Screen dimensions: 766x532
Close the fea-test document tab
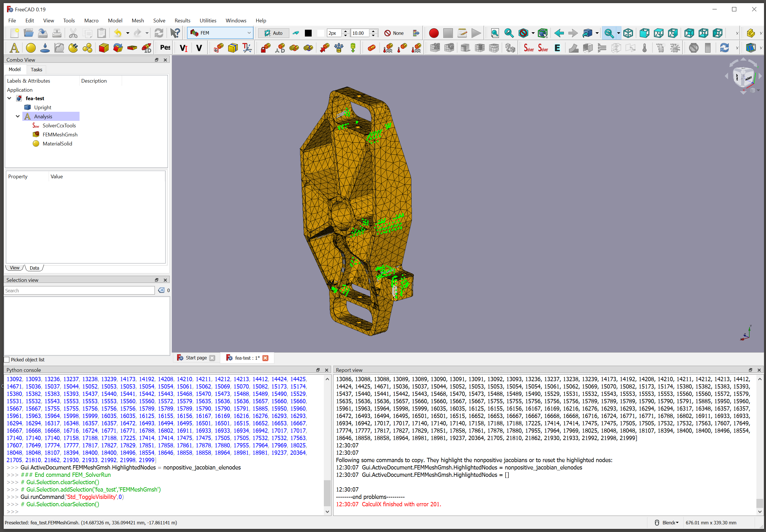point(266,358)
